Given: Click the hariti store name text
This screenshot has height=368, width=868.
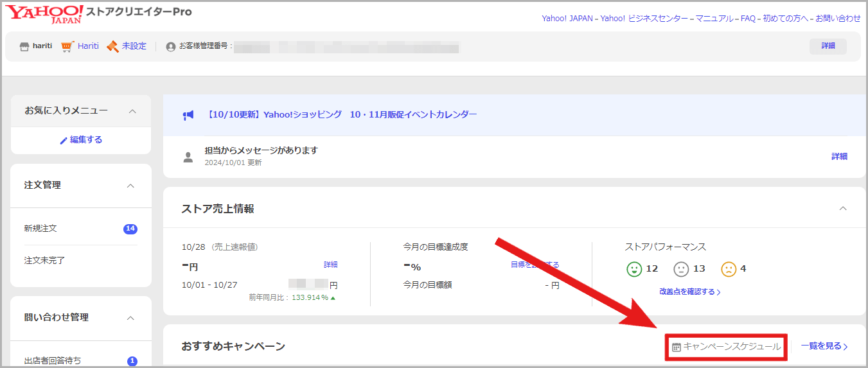Looking at the screenshot, I should [42, 46].
